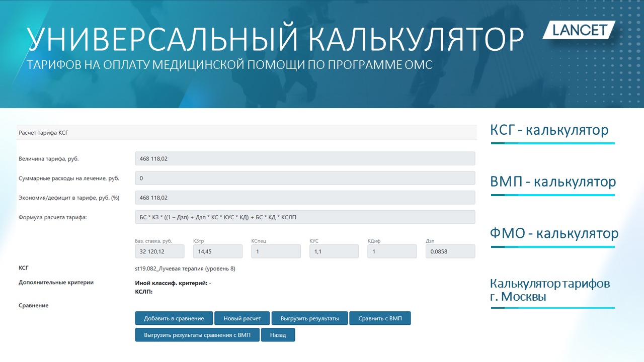Open Калькулятор тарифов г. Москвы
The width and height of the screenshot is (644, 362).
coord(550,290)
